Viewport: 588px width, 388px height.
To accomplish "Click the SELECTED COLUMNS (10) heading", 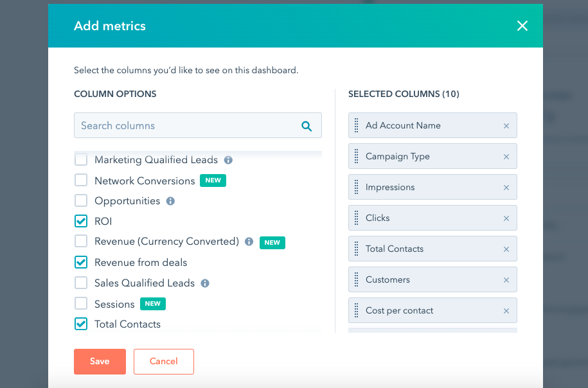I will tap(404, 94).
